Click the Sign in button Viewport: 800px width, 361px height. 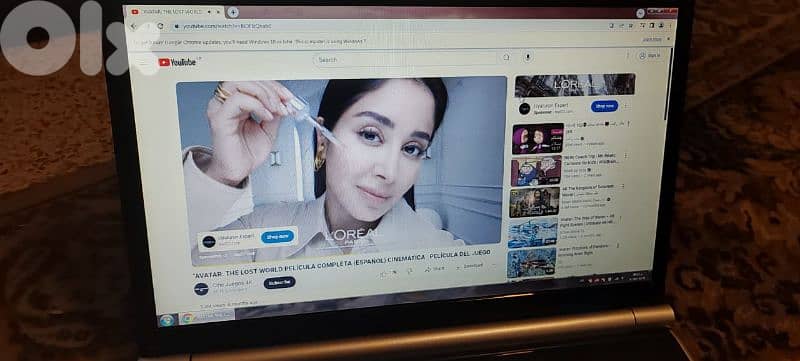coord(649,55)
